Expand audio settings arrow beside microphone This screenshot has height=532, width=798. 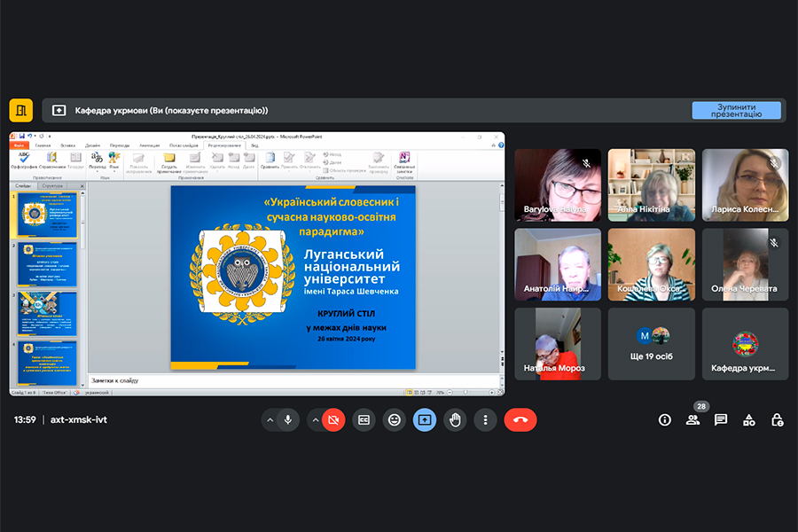pyautogui.click(x=269, y=419)
